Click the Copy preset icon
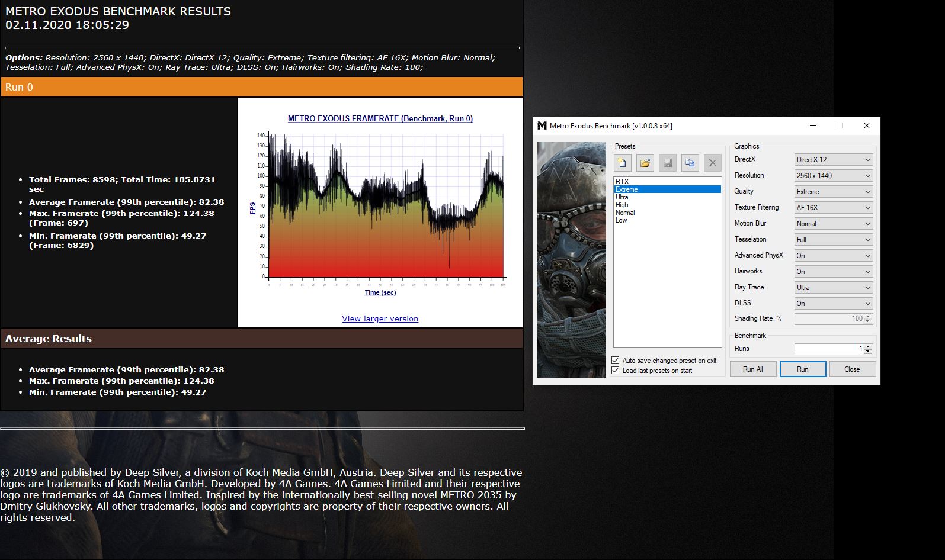The width and height of the screenshot is (945, 560). 690,163
